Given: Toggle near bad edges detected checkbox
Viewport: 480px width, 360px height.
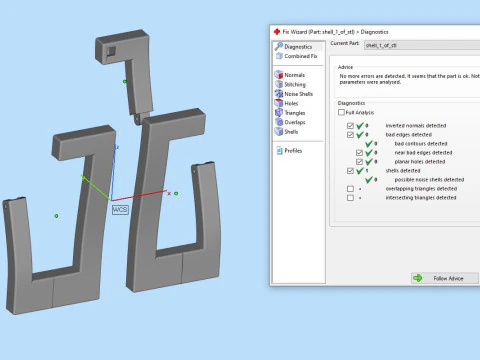Looking at the screenshot, I should tap(359, 153).
